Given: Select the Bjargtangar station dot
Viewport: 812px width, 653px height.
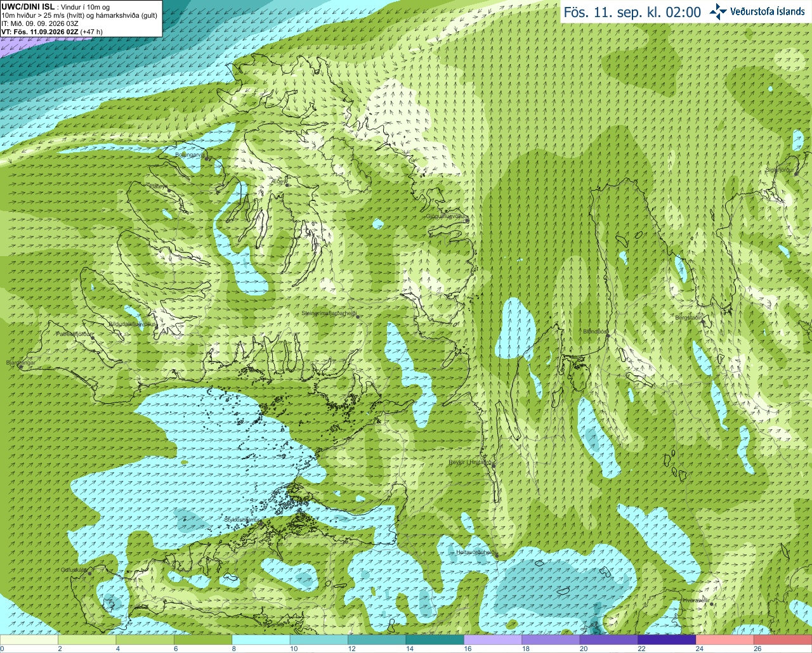Looking at the screenshot, I should [21, 366].
